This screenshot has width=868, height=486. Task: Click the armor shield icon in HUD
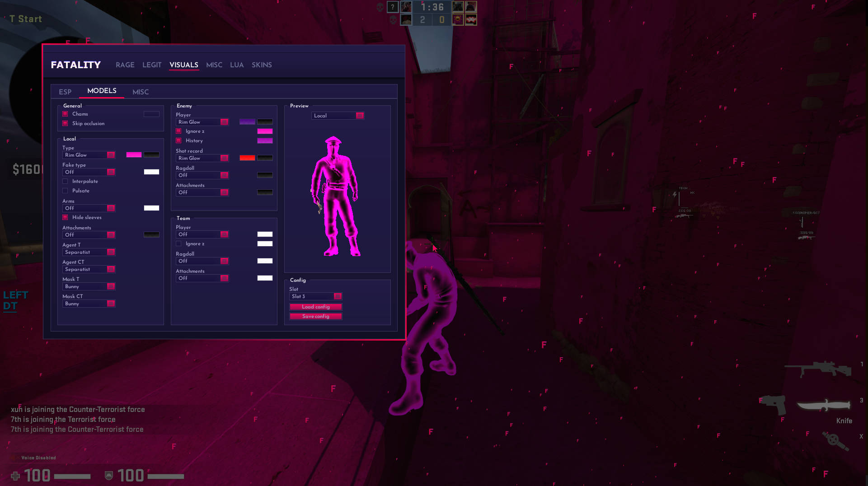coord(108,476)
